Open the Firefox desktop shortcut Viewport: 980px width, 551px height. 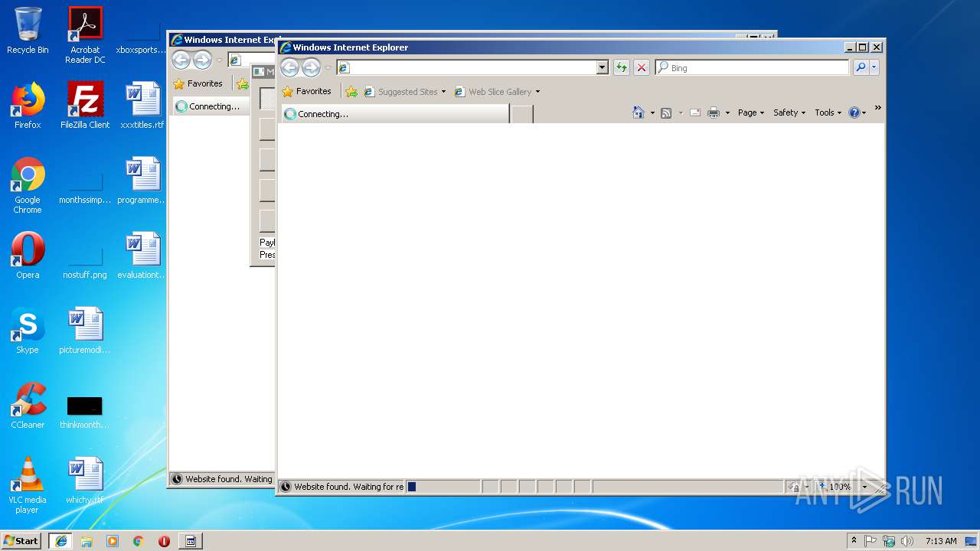28,106
